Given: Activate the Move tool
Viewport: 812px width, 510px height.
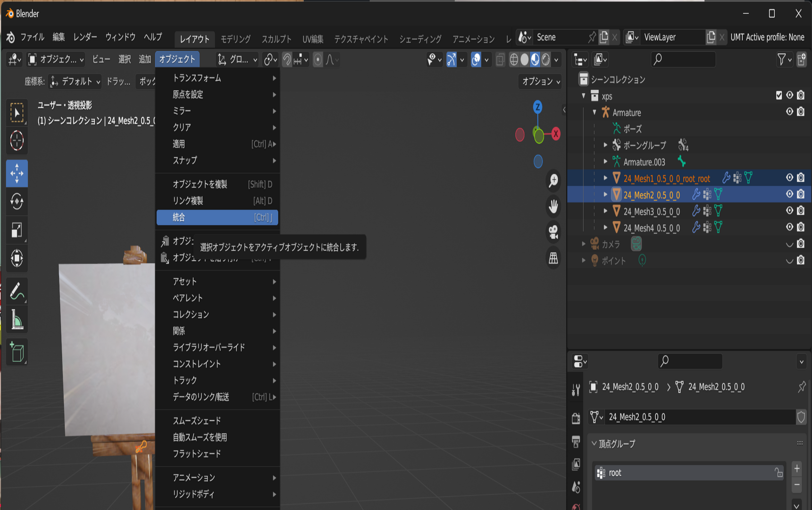Looking at the screenshot, I should pos(17,173).
